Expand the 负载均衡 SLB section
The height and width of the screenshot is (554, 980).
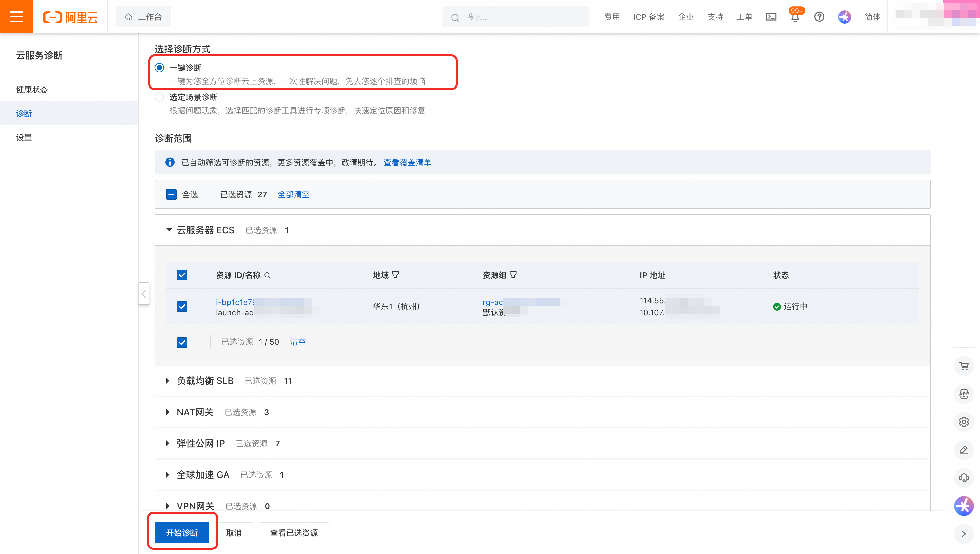tap(168, 380)
